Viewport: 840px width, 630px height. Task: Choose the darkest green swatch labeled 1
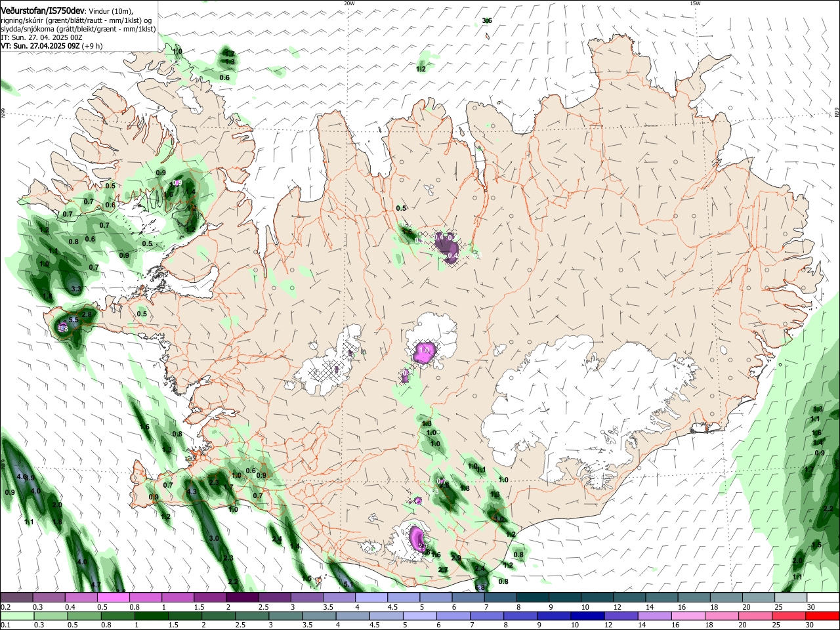[152, 616]
